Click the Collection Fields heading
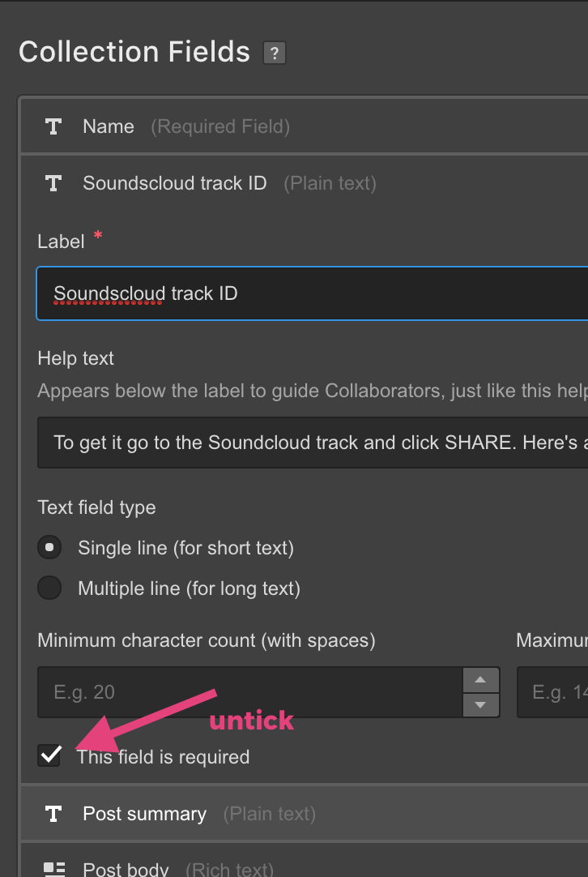 [x=134, y=52]
